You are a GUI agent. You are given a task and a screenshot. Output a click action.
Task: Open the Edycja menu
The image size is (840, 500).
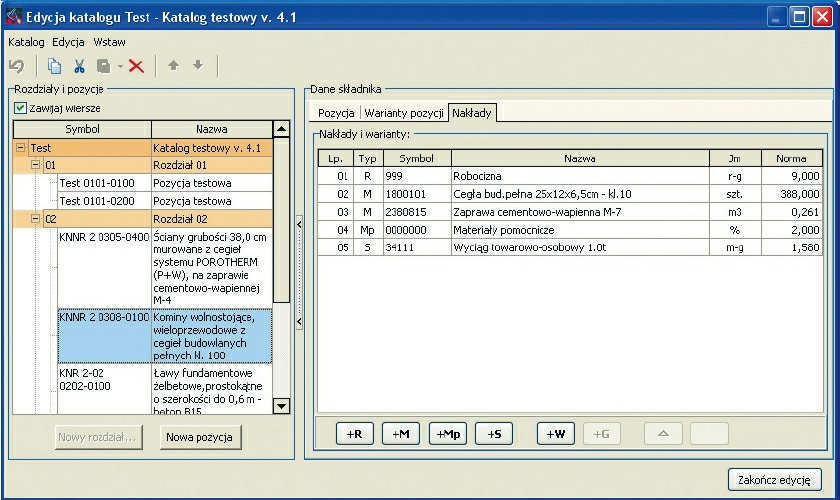click(68, 42)
